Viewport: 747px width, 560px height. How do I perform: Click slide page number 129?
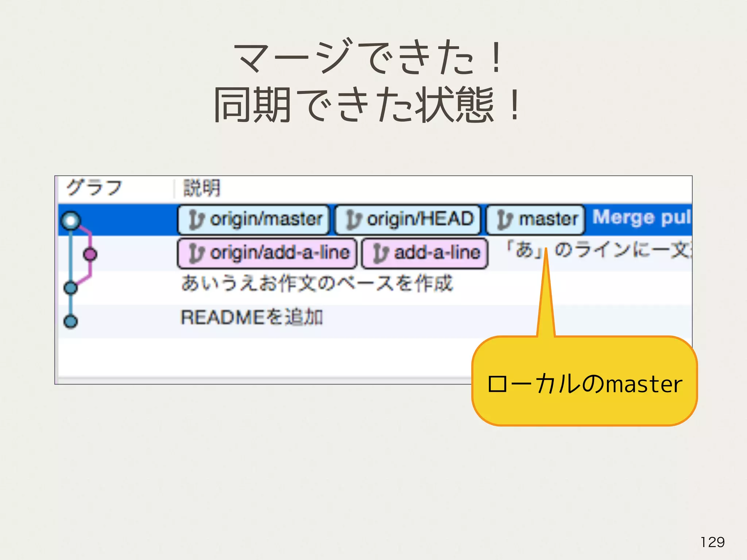coord(712,542)
